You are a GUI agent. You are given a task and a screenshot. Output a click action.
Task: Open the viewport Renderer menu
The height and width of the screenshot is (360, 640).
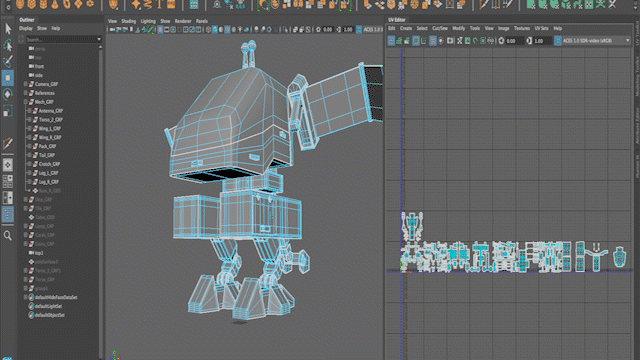(182, 21)
